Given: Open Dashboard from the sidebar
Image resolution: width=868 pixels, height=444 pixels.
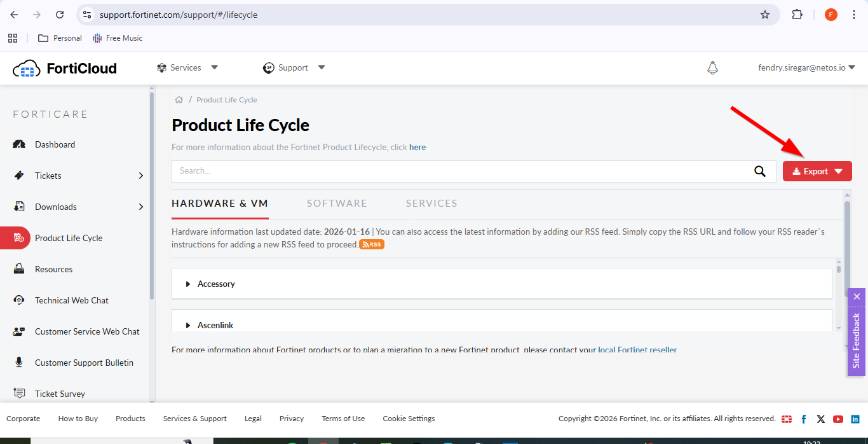Looking at the screenshot, I should coord(55,144).
